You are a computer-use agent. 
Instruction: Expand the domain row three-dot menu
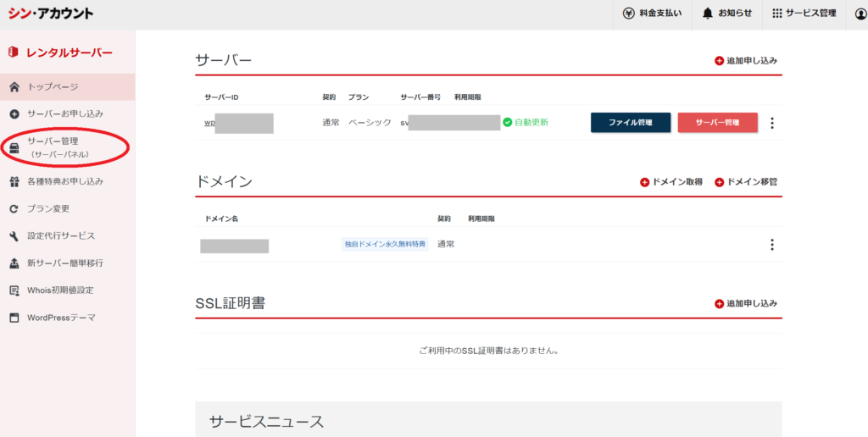pos(771,245)
